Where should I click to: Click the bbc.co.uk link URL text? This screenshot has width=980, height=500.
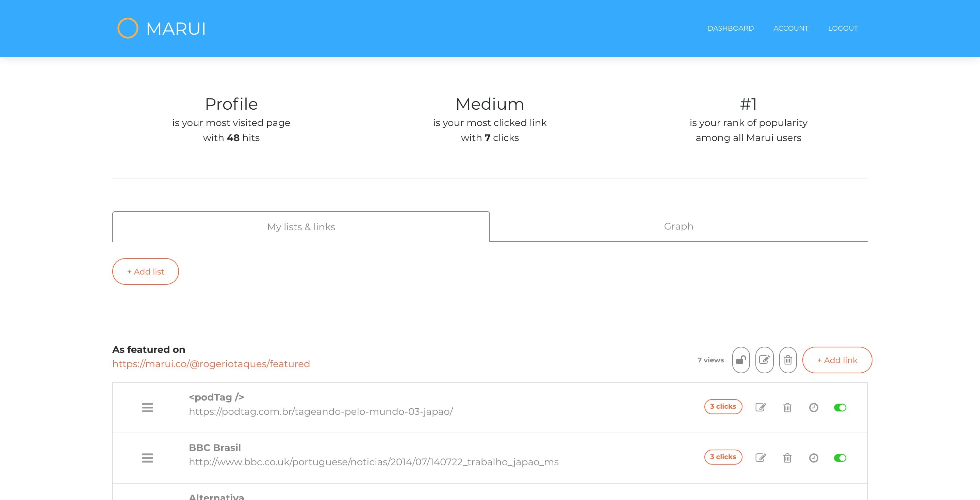tap(374, 462)
